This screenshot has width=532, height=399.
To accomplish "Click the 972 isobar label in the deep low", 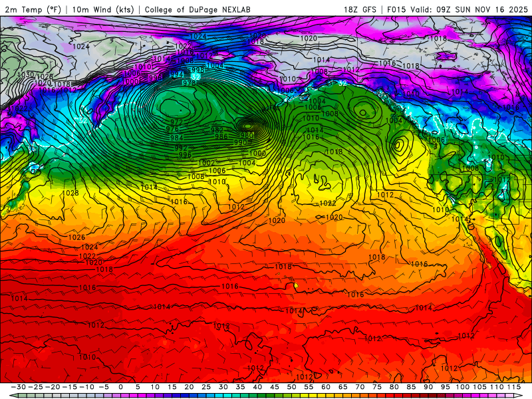I will tap(176, 122).
